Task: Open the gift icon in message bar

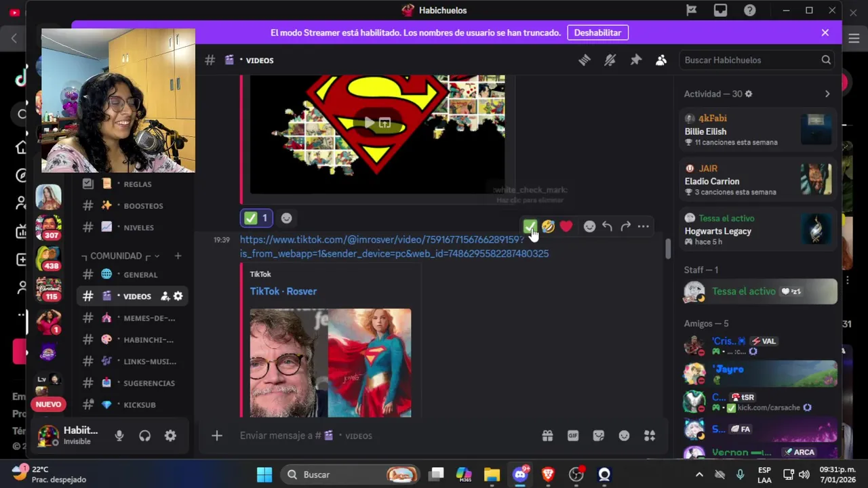Action: pos(547,436)
